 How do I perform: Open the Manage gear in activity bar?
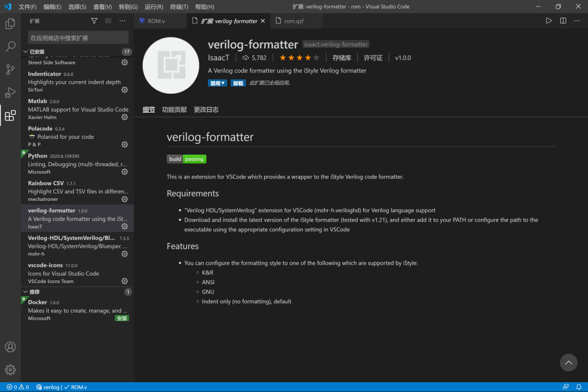pos(10,370)
